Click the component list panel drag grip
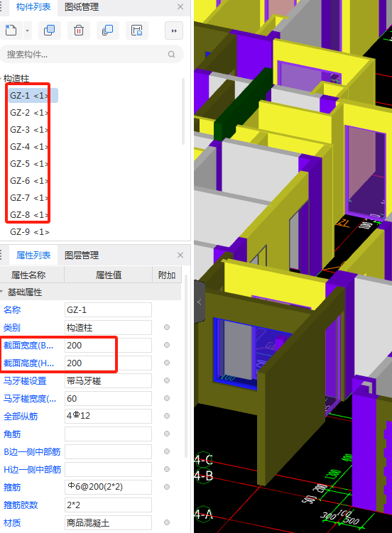The image size is (392, 533). tap(1, 7)
